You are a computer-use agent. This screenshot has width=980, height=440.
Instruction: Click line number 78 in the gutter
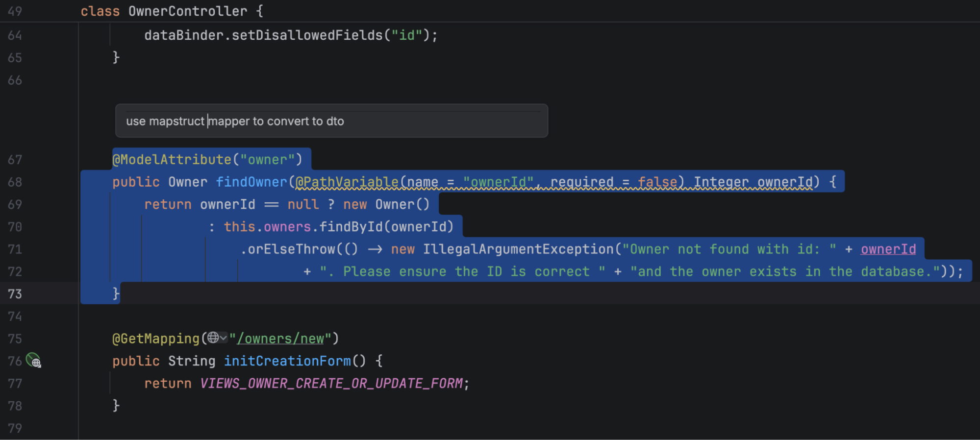[15, 406]
